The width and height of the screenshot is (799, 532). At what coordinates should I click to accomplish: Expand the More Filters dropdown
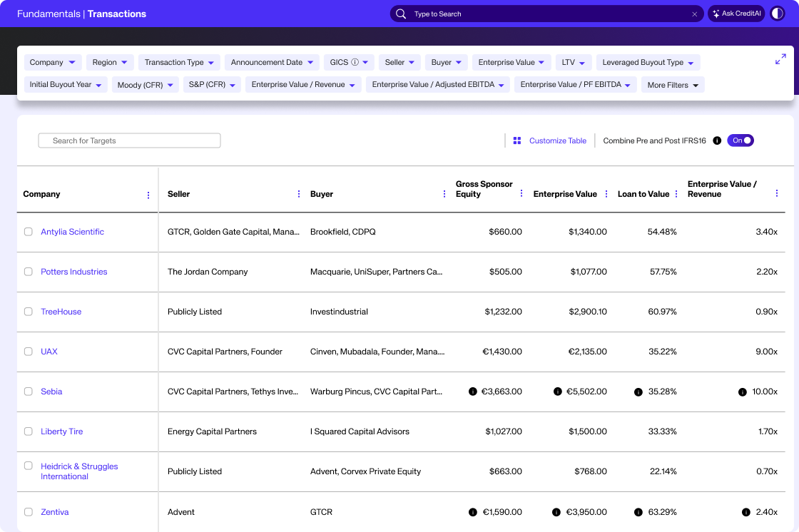673,85
